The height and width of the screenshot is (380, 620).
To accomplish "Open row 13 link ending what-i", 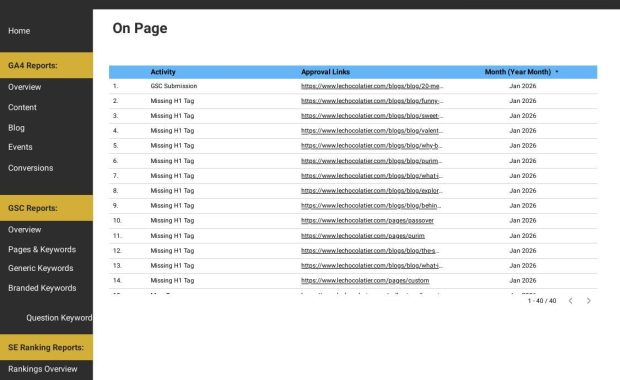I will pos(372,266).
